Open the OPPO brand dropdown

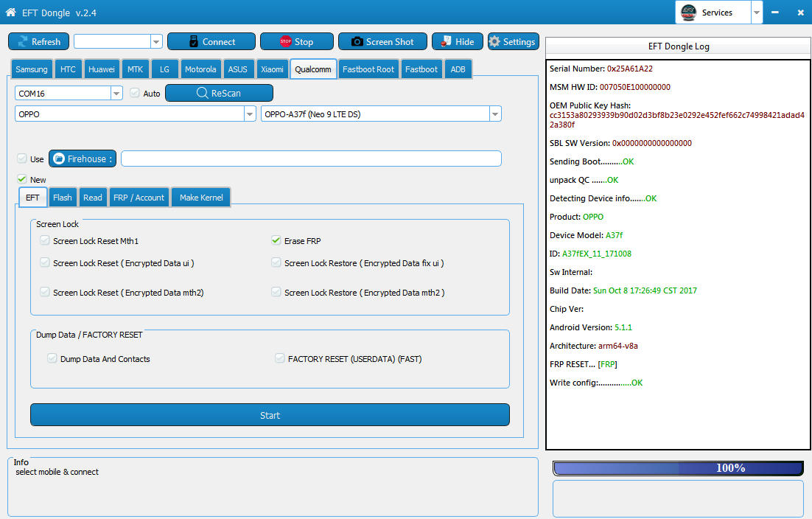[250, 114]
